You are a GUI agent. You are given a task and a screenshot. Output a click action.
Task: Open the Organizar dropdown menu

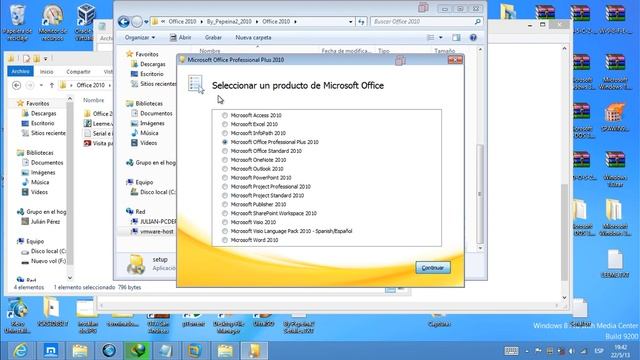pyautogui.click(x=140, y=38)
